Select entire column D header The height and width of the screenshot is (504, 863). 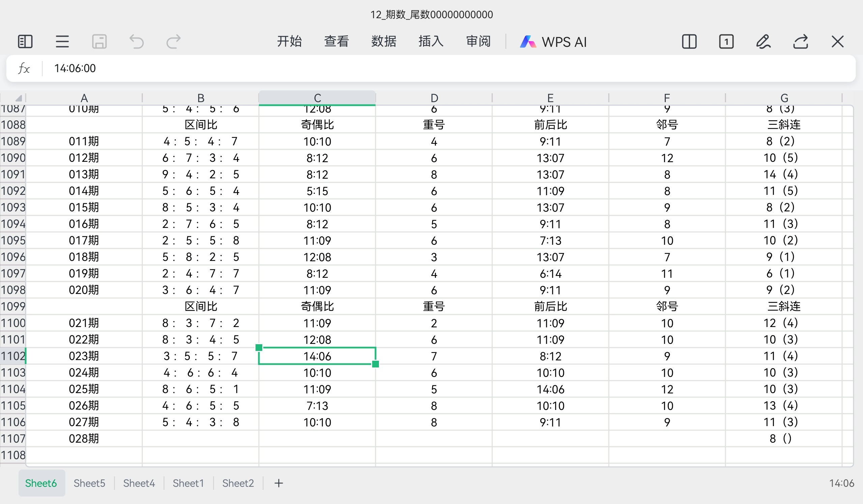coord(434,98)
